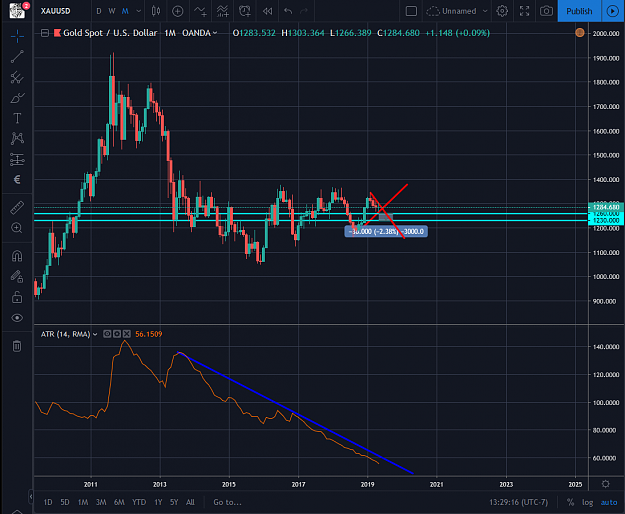This screenshot has width=625, height=514.
Task: Select the trend line drawing tool
Action: point(17,57)
